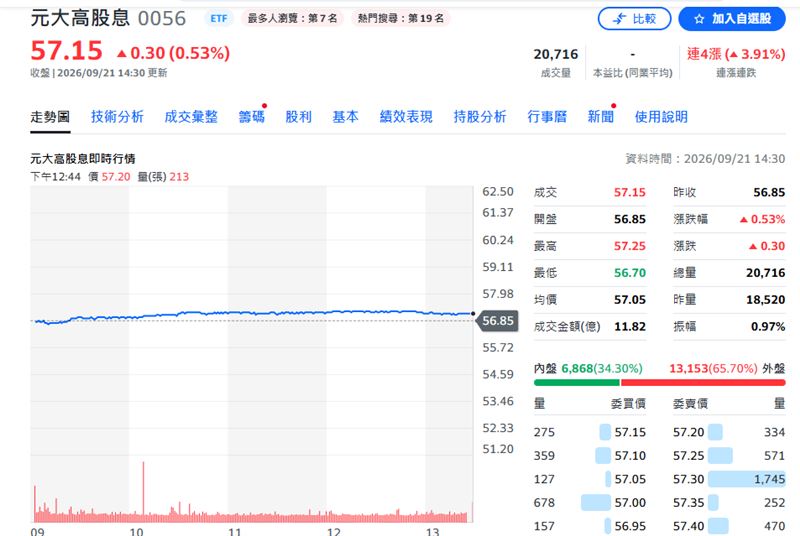
Task: Add stock with 加入自選股 button
Action: click(x=732, y=19)
